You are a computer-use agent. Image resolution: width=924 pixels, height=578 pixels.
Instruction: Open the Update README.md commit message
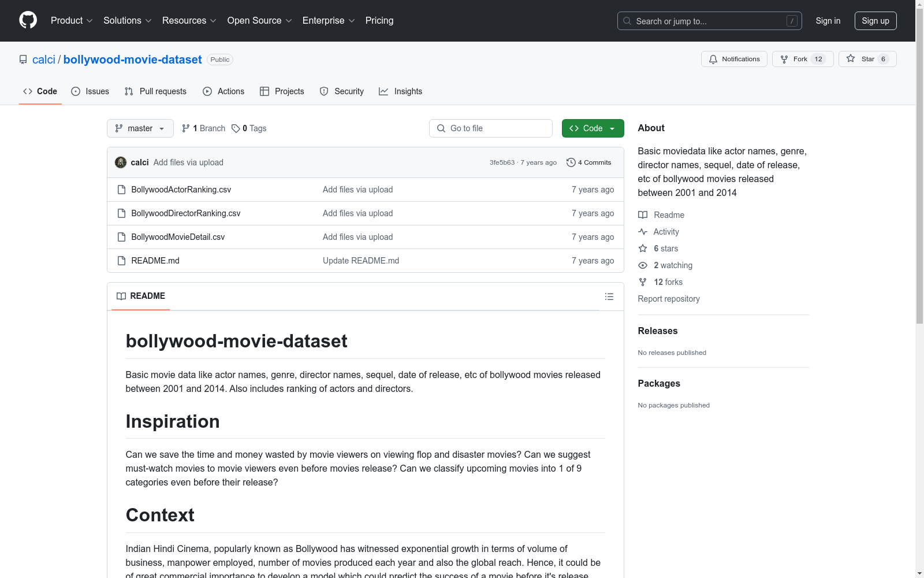click(x=361, y=261)
